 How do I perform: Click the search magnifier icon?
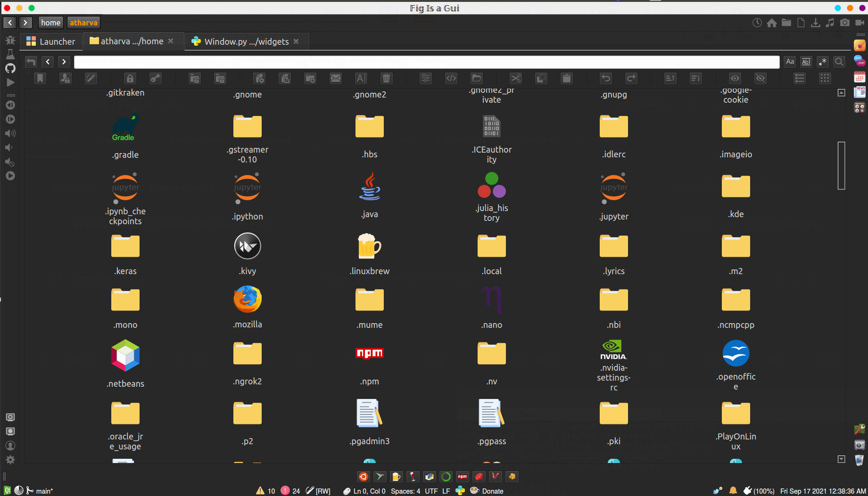point(839,62)
